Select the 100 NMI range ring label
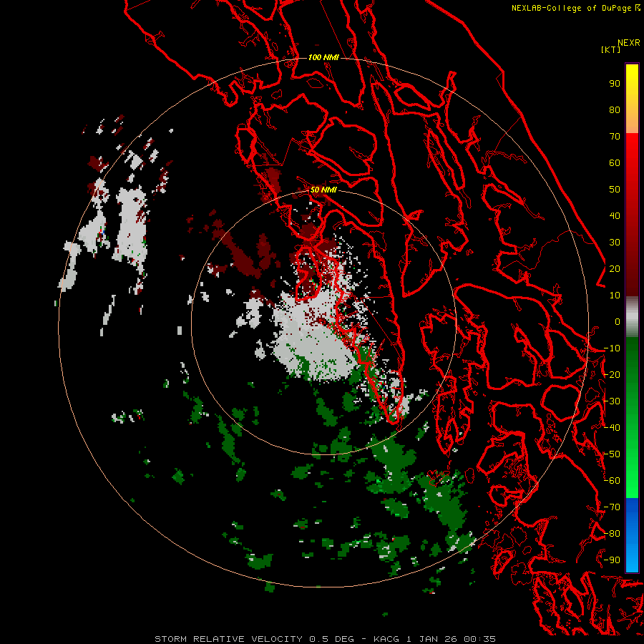 pos(323,57)
